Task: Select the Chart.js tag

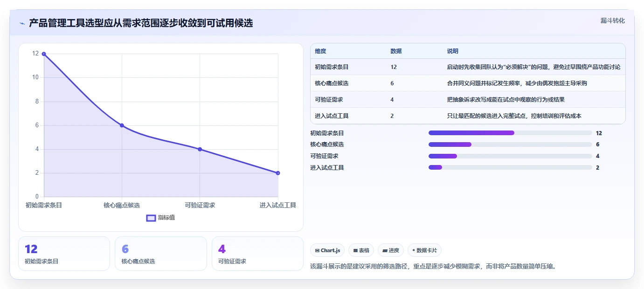Action: [327, 250]
